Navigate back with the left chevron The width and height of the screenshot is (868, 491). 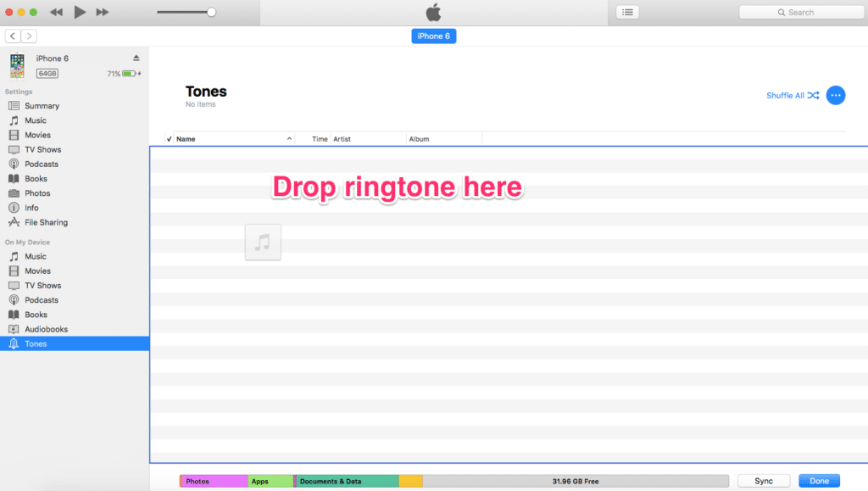13,36
